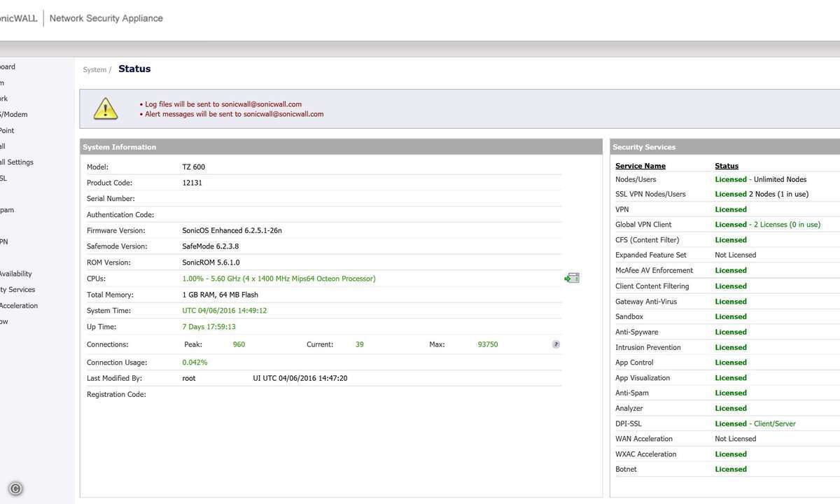Viewport: 840px width, 504px height.
Task: Click the Serial Number label
Action: (x=111, y=199)
